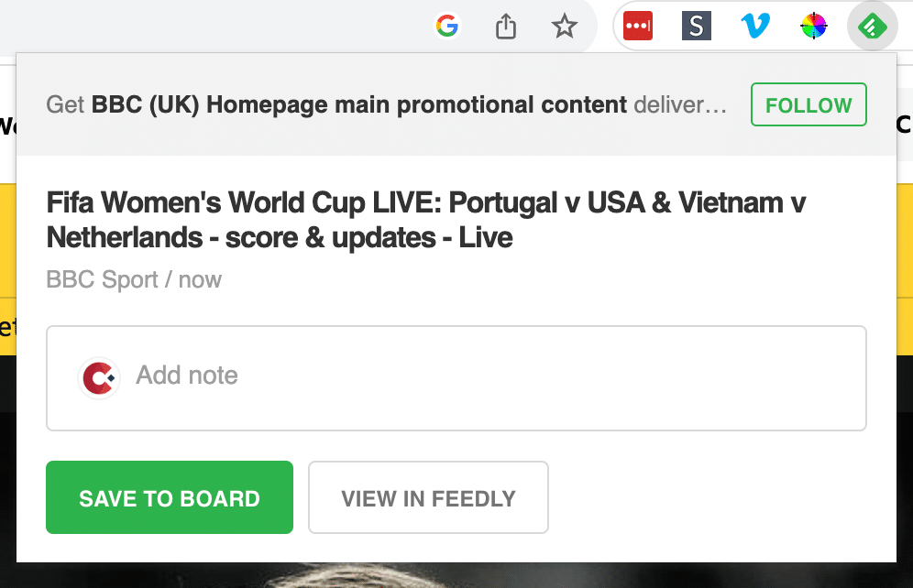Viewport: 913px width, 588px height.
Task: Click the Google favicon in the toolbar
Action: click(446, 26)
